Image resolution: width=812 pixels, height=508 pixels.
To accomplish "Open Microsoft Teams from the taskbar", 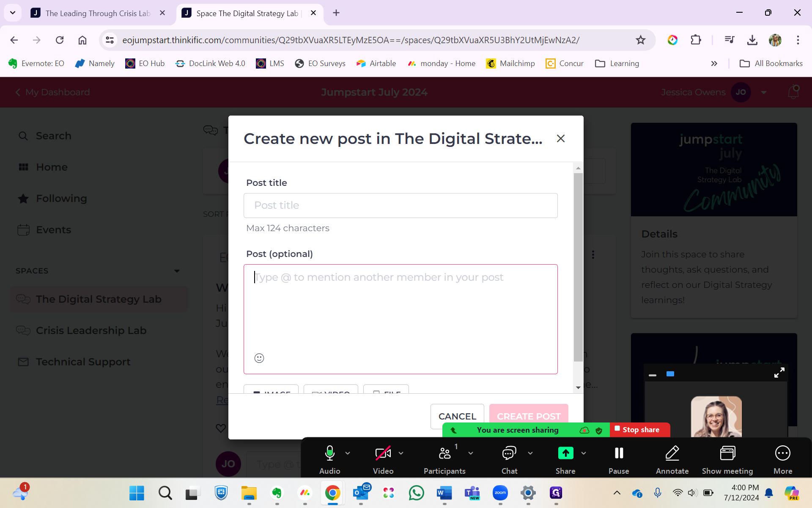I will pos(472,493).
